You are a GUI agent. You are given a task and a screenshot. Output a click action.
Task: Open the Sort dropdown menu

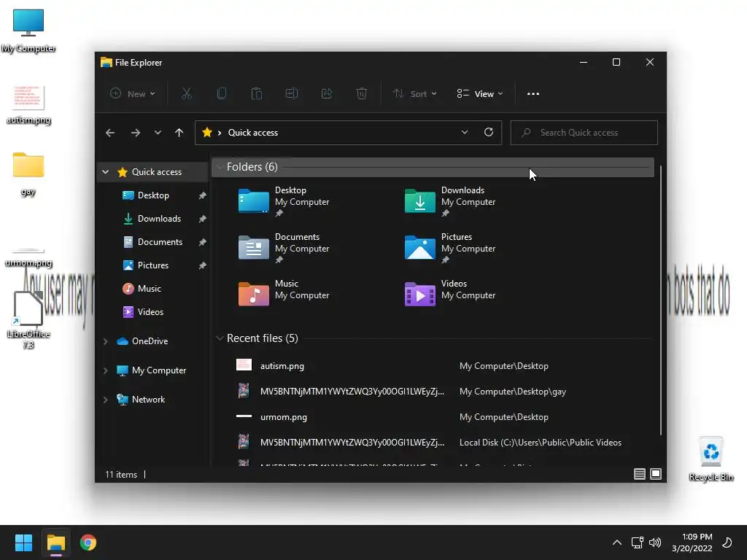click(414, 94)
